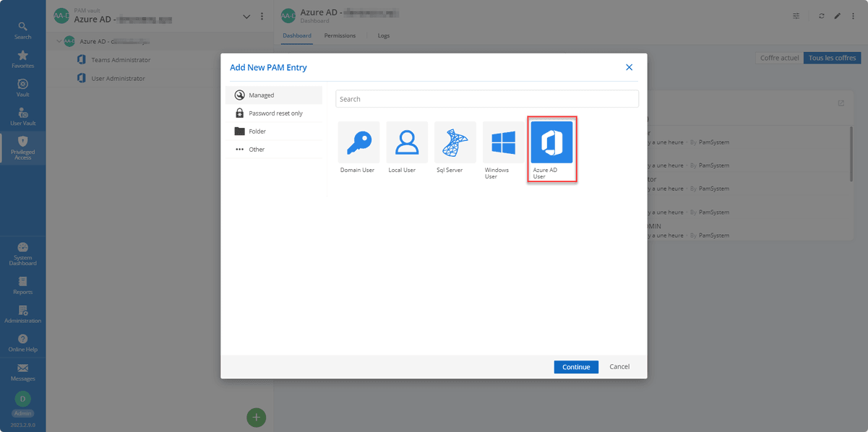Toggle the Coffre actuel view

pyautogui.click(x=779, y=58)
